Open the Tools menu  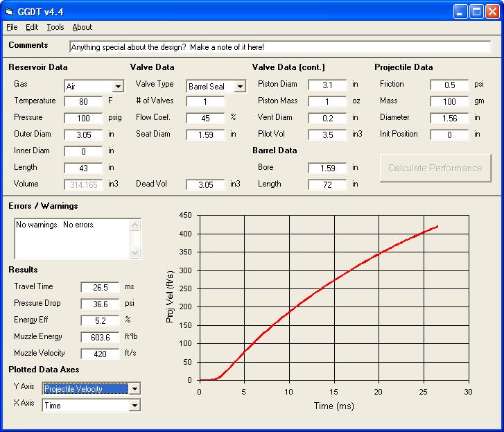pos(55,27)
